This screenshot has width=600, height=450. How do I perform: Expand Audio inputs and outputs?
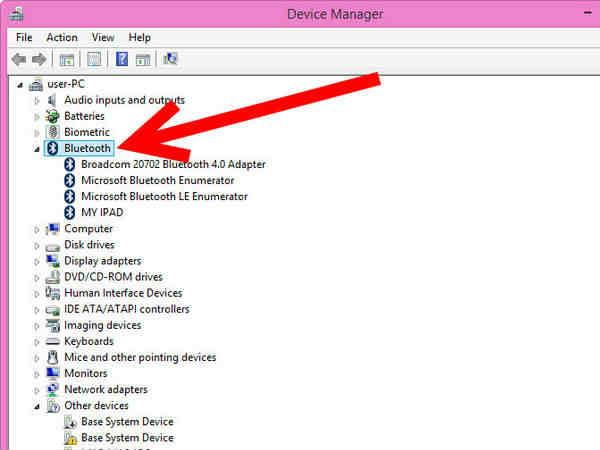[38, 101]
